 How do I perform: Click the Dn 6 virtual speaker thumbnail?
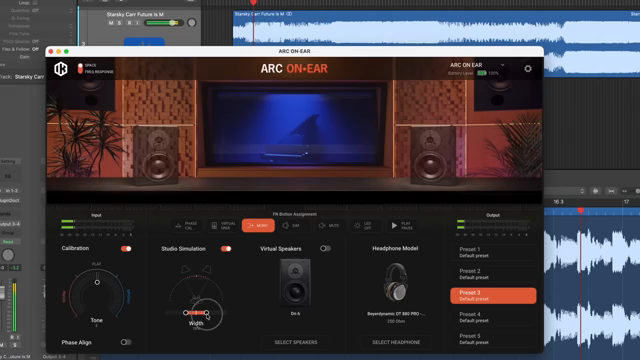(x=295, y=283)
